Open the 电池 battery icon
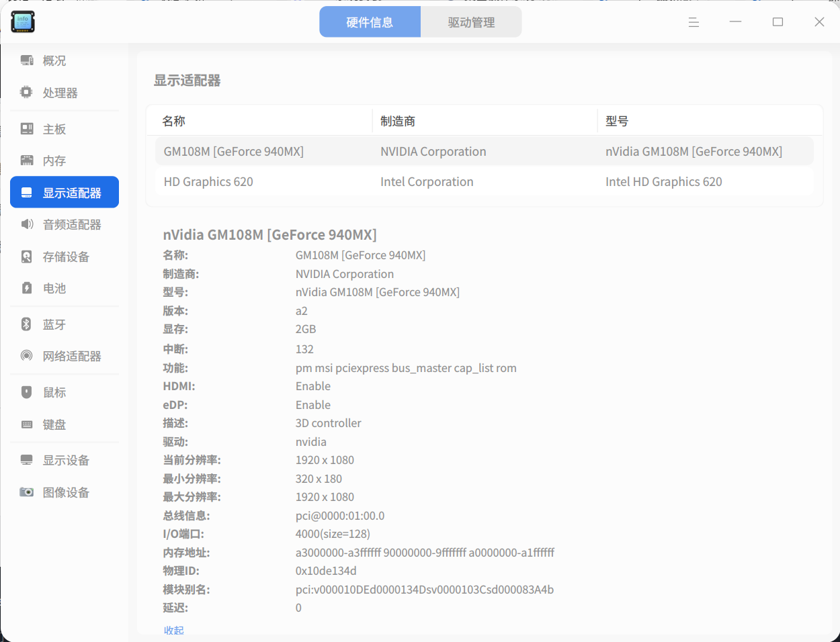 [x=27, y=288]
